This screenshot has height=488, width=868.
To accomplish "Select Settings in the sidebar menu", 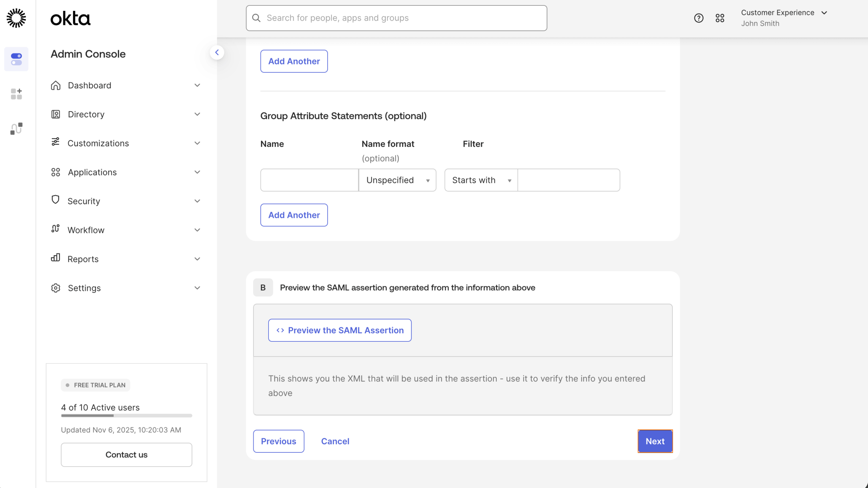I will [84, 288].
